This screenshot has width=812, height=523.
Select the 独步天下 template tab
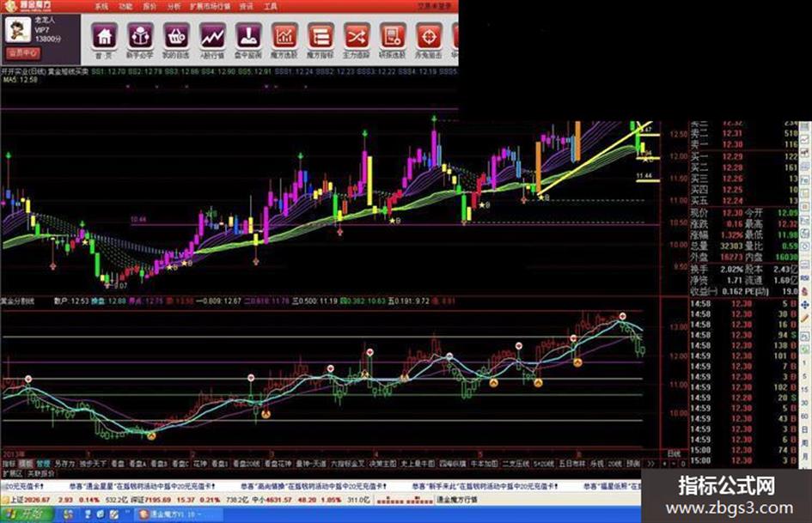[x=93, y=464]
